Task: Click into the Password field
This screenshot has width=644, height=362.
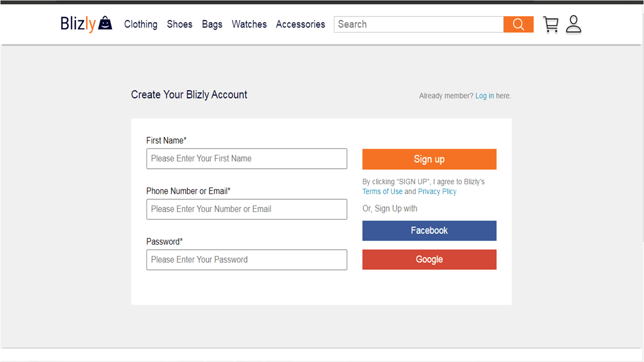Action: 247,260
